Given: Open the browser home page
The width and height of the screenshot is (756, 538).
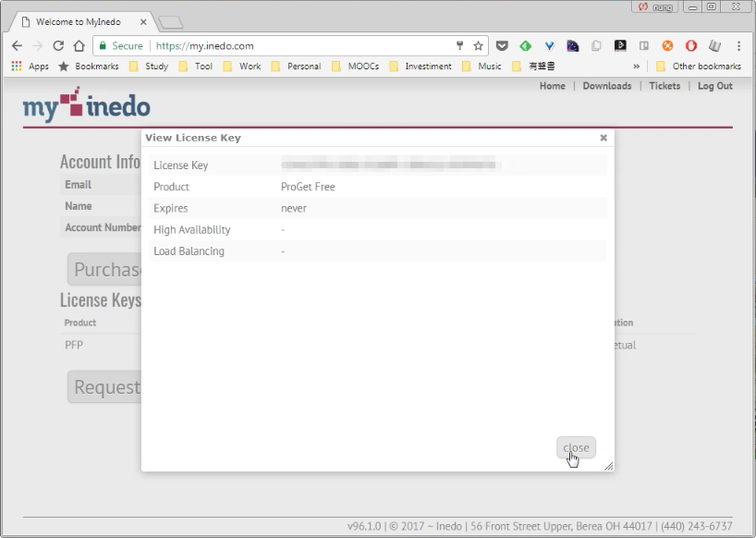Looking at the screenshot, I should click(x=79, y=46).
